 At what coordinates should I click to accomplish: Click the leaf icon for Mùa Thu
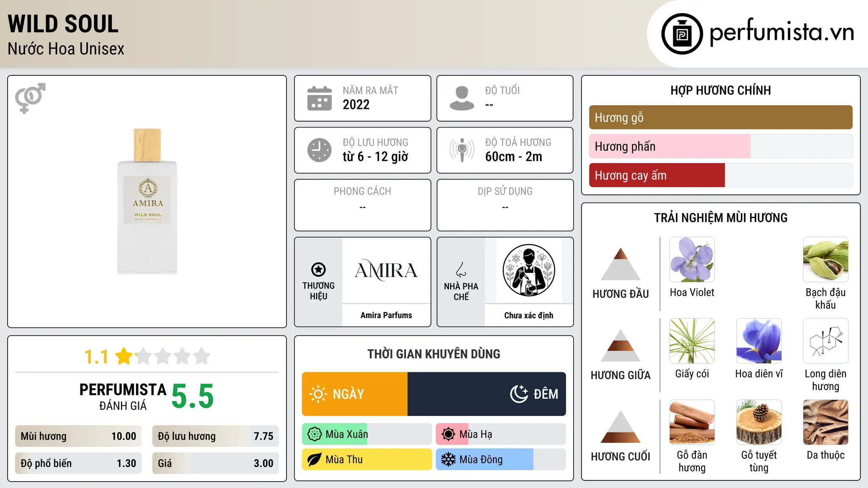tap(314, 460)
